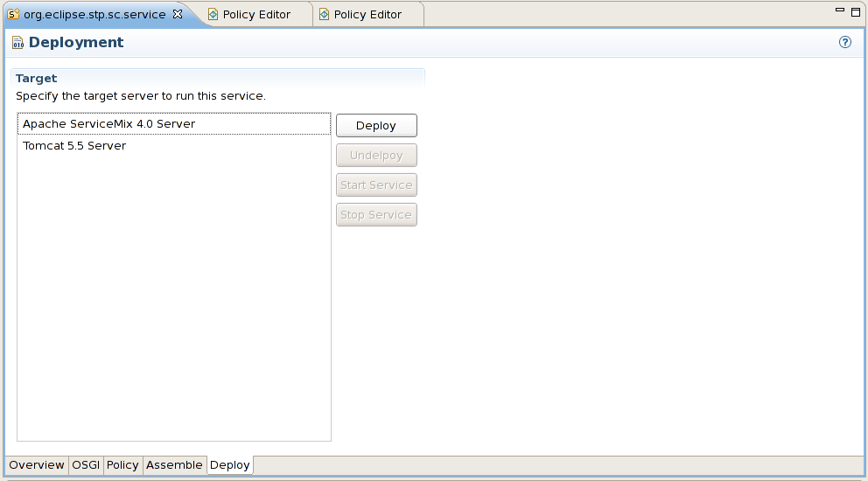Click the Start Service button
This screenshot has height=481, width=868.
pyautogui.click(x=376, y=185)
